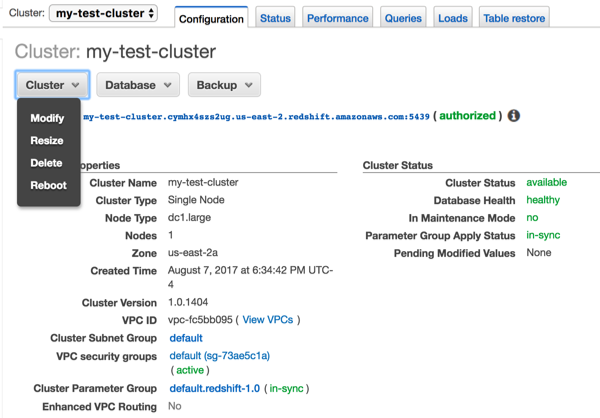Open the default (sg-73ae5c1a) security group link

(220, 356)
